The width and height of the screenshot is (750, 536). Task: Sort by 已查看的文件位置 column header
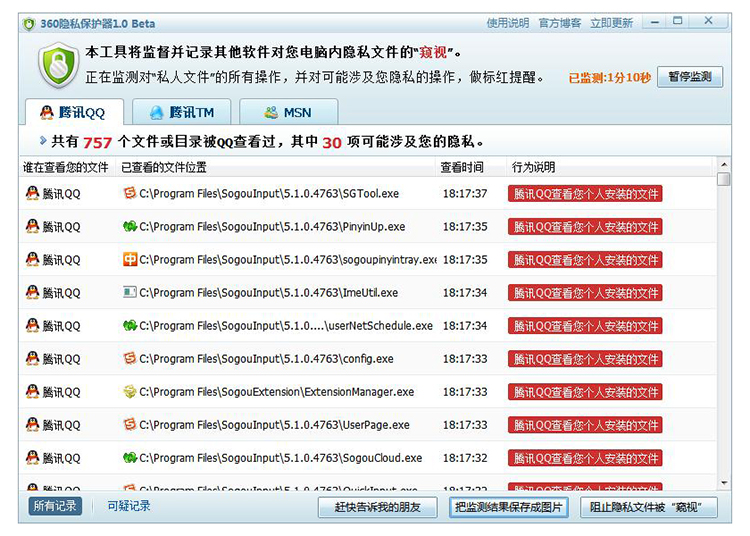click(x=275, y=167)
